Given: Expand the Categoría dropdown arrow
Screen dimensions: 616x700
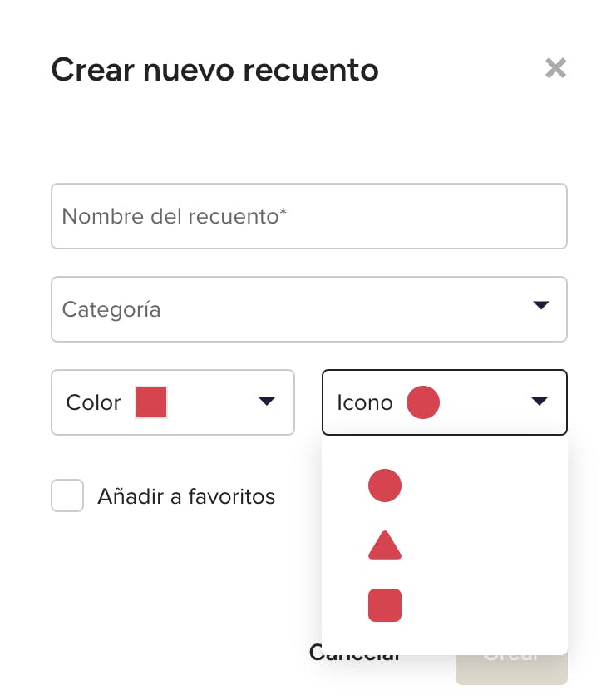Looking at the screenshot, I should pyautogui.click(x=541, y=305).
